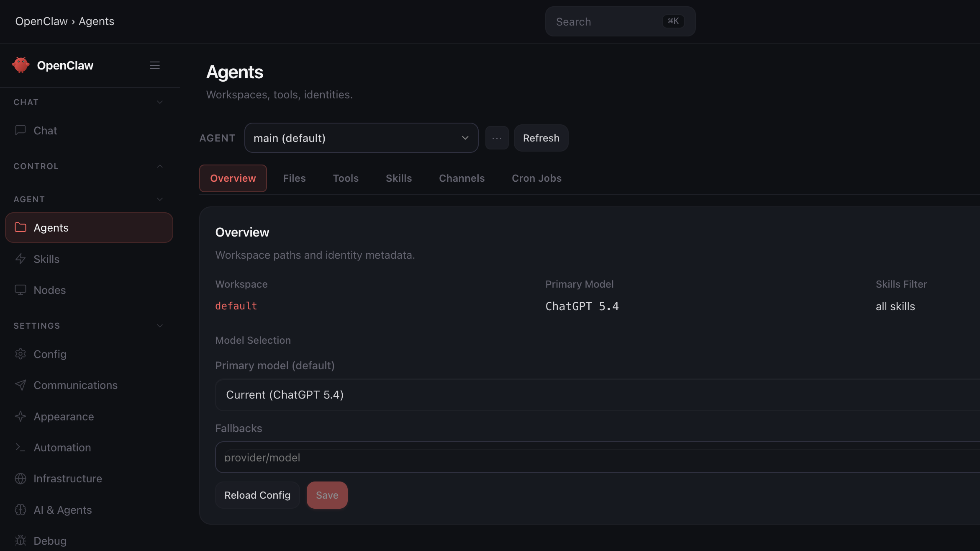Screen dimensions: 980x551
Task: Open the Channels tab
Action: [462, 178]
